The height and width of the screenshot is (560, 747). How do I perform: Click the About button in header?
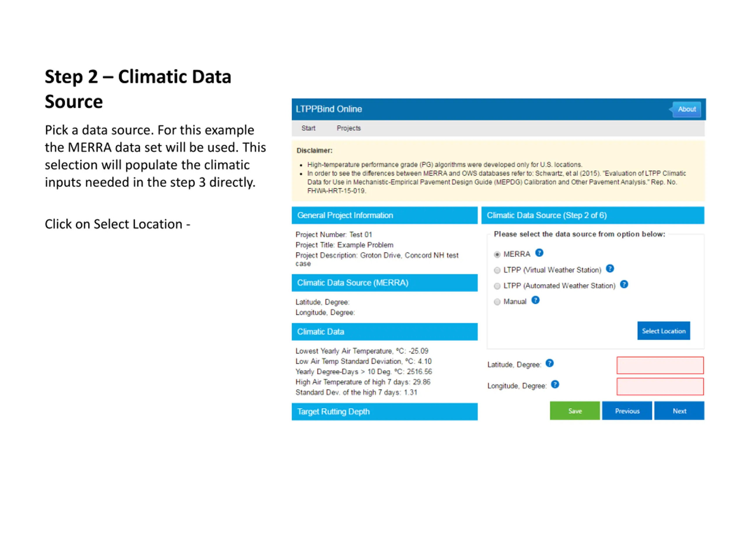click(687, 109)
